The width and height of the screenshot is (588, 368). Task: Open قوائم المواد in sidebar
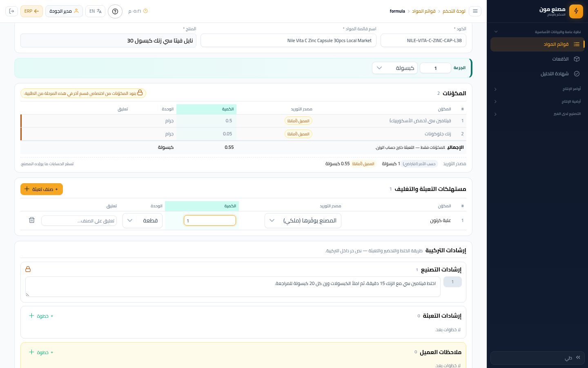[x=537, y=44]
